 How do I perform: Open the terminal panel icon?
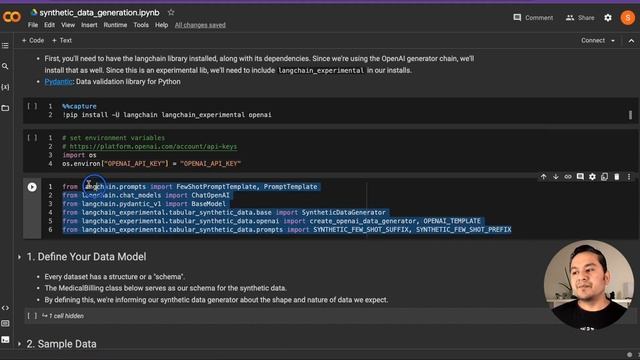[5, 339]
